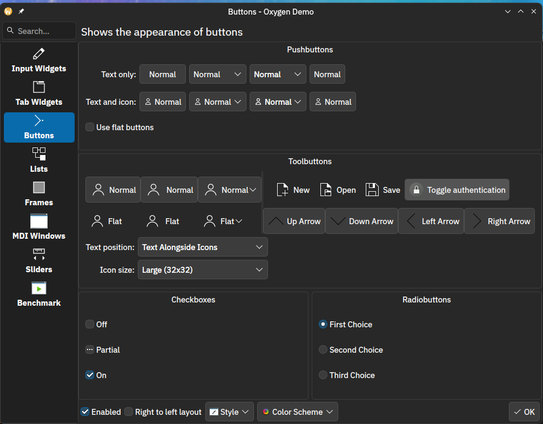Viewport: 543px width, 424px height.
Task: Open third bold Normal dropdown in Text only row
Action: (x=278, y=74)
